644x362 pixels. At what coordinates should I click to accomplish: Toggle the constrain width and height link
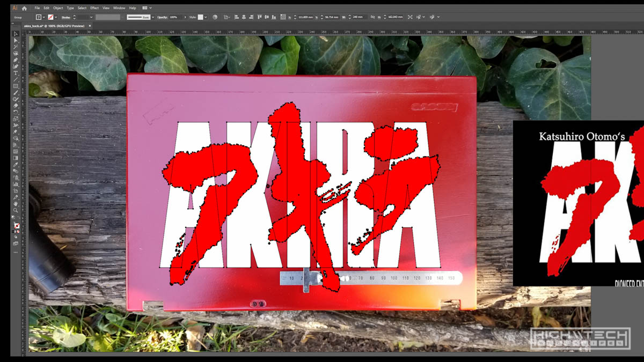pos(372,17)
